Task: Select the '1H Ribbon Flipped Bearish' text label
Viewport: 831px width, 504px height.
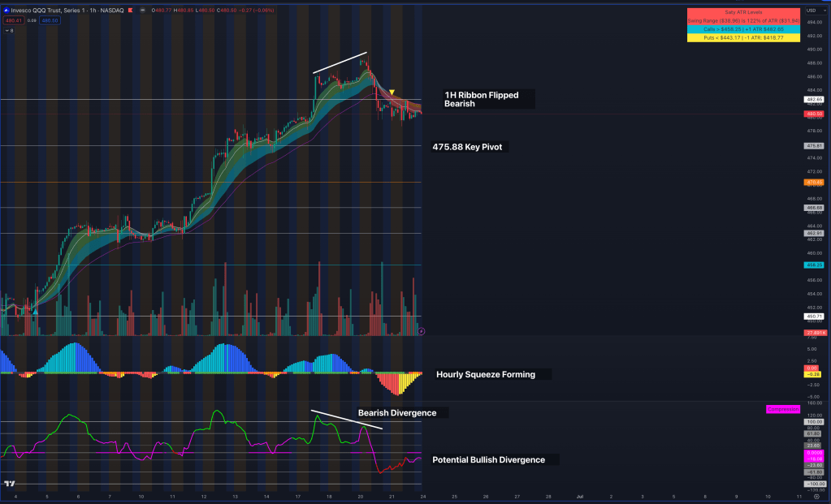Action: click(x=488, y=99)
